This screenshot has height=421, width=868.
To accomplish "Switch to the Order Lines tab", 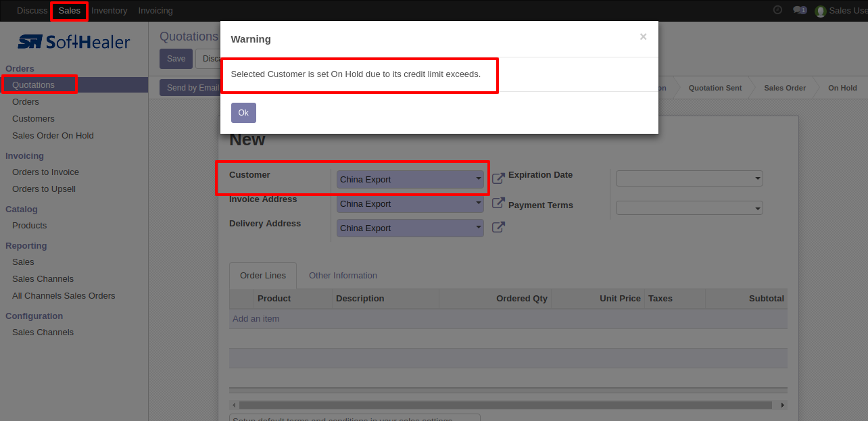I will click(263, 275).
